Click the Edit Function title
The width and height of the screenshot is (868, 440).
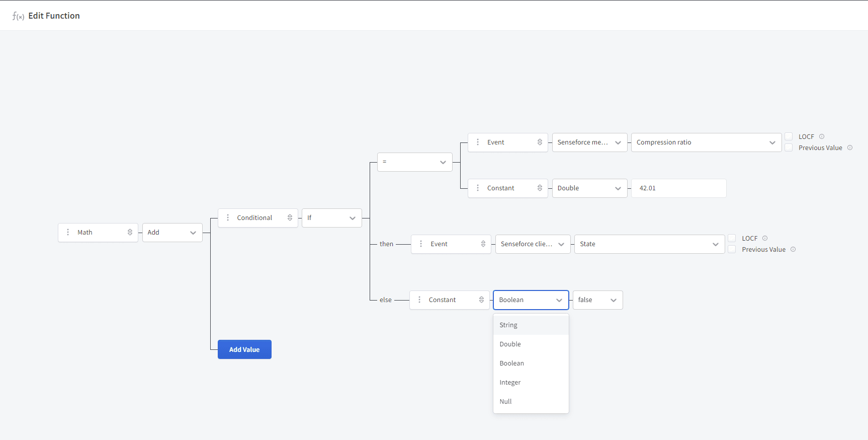[54, 16]
